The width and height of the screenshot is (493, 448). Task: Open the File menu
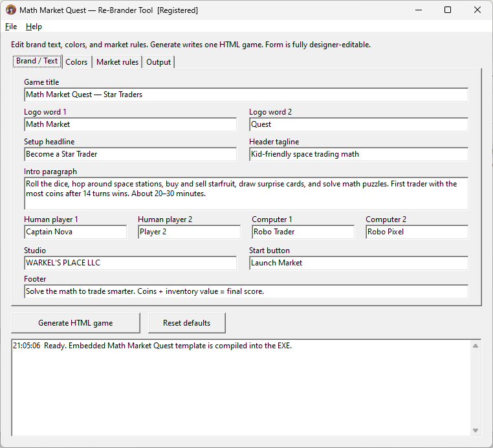[x=11, y=27]
